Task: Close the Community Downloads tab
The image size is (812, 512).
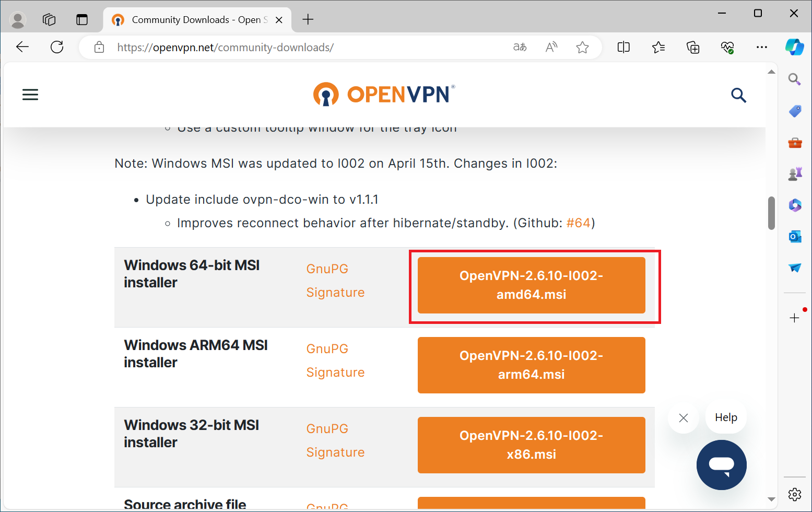Action: tap(279, 20)
